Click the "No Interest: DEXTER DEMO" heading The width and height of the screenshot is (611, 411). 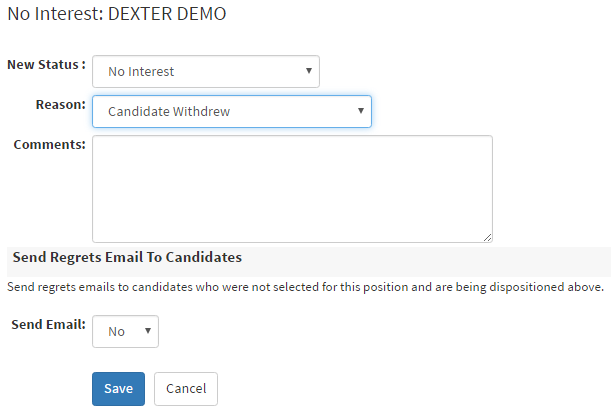click(x=116, y=15)
